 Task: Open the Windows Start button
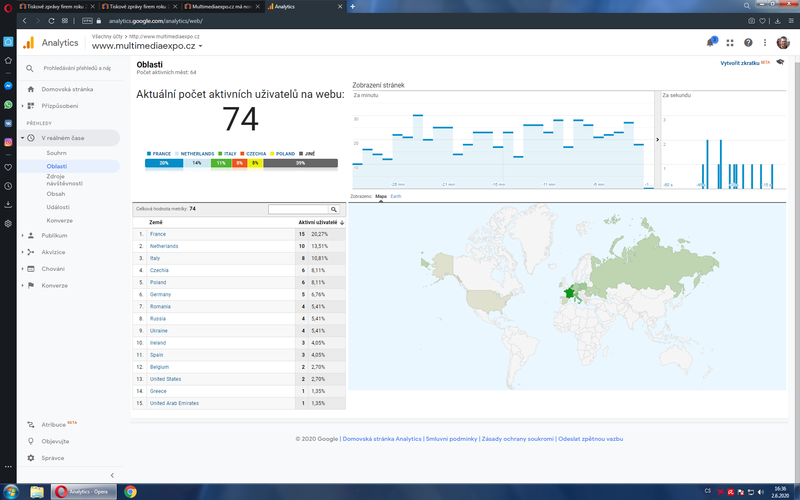click(10, 492)
